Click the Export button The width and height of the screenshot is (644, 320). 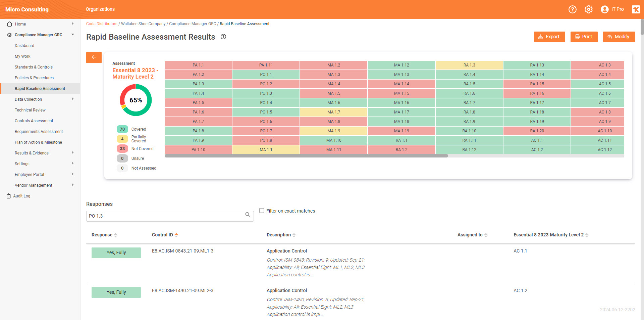549,37
